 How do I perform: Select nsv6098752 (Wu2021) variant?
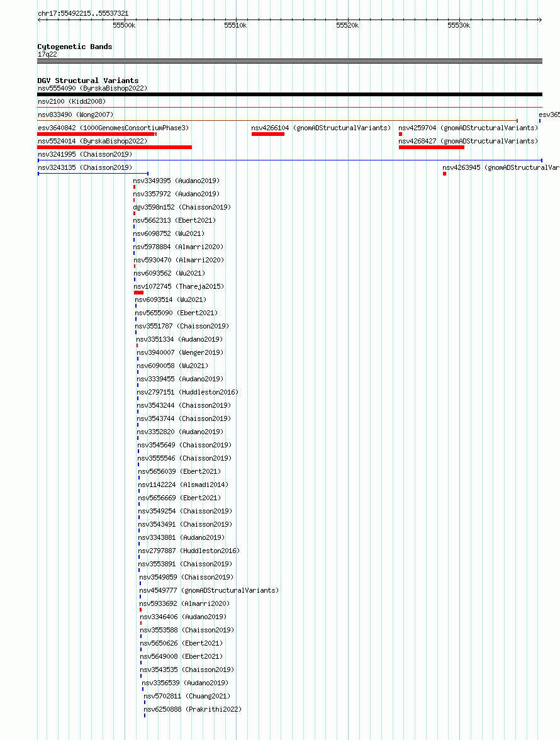pyautogui.click(x=169, y=233)
